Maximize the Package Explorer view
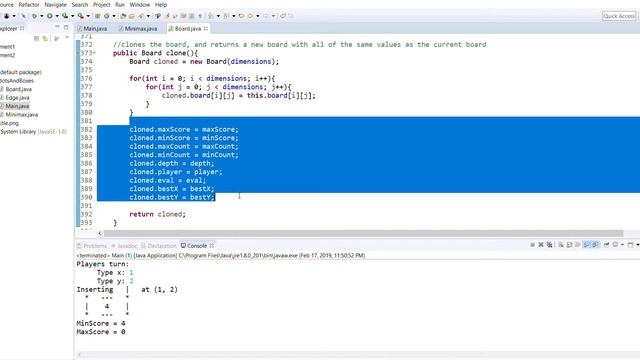The width and height of the screenshot is (640, 360). (66, 27)
